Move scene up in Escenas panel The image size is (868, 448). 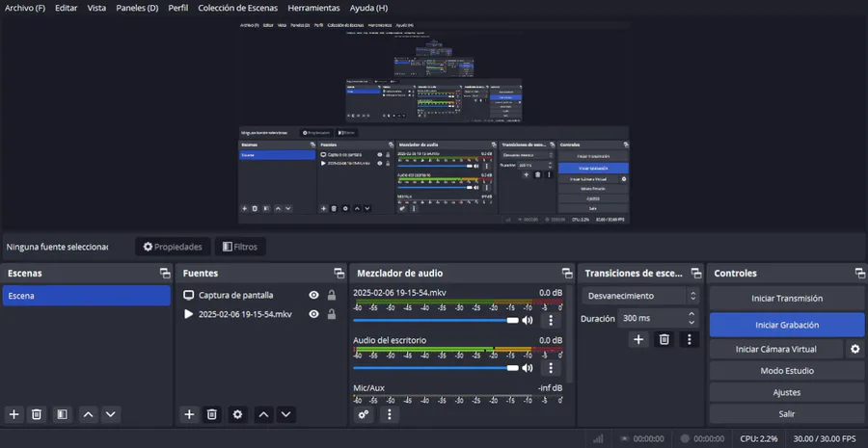tap(88, 414)
